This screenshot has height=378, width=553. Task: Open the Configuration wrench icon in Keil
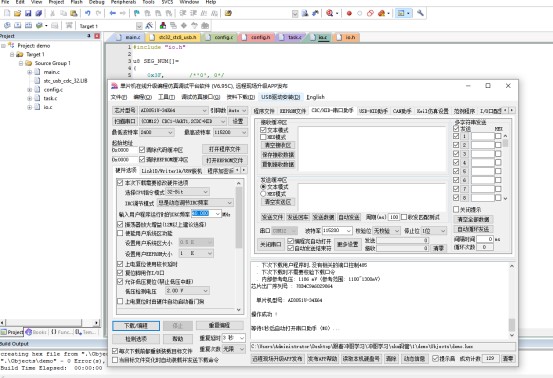(420, 13)
